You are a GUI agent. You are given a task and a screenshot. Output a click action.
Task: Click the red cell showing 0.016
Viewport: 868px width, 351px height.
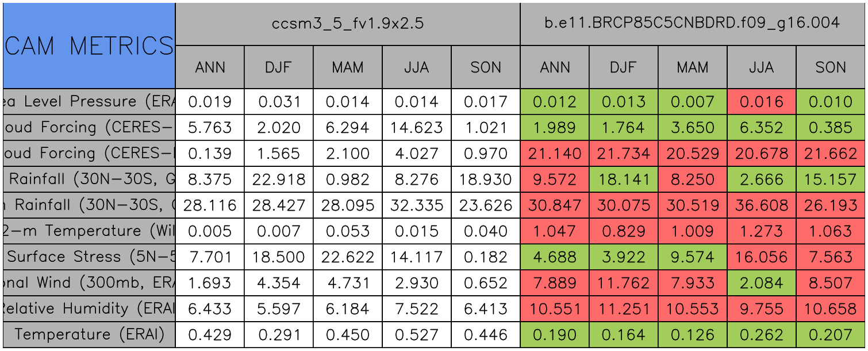pyautogui.click(x=762, y=101)
